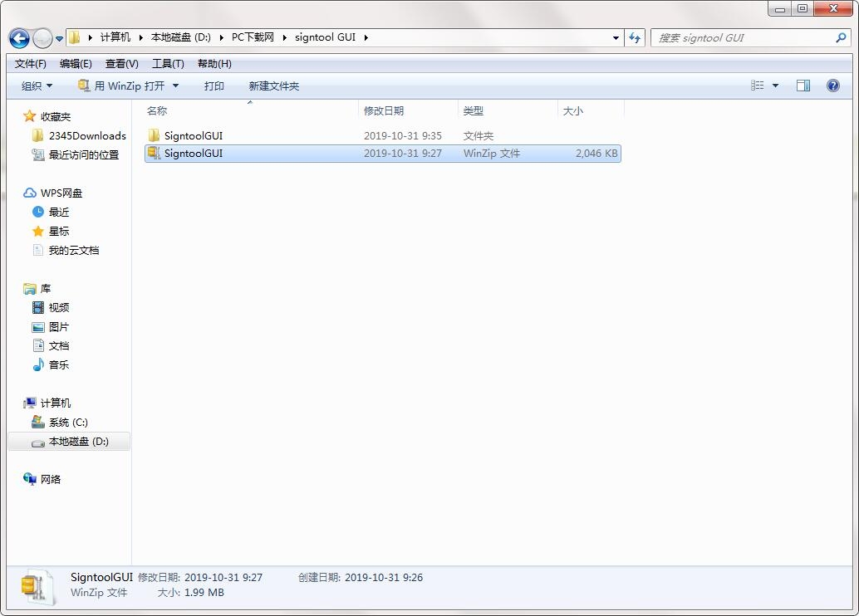Image resolution: width=859 pixels, height=616 pixels.
Task: Toggle the preview pane icon
Action: point(803,86)
